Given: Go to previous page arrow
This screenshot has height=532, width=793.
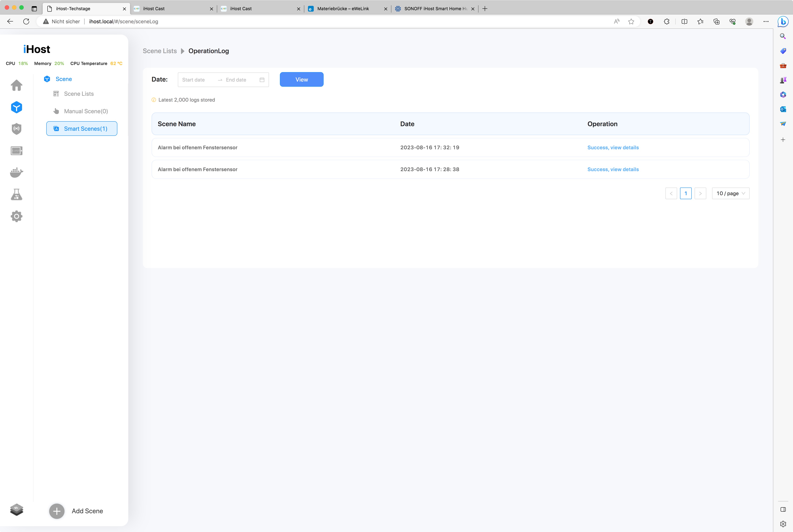Looking at the screenshot, I should (x=671, y=193).
